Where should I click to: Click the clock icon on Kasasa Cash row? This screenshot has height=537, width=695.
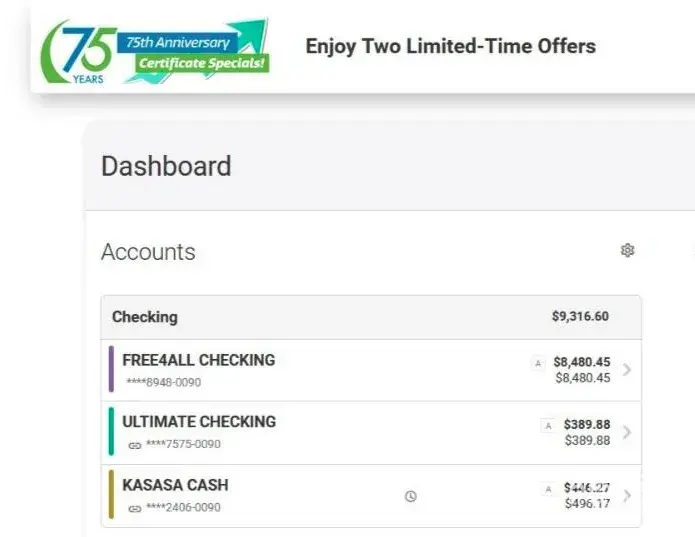pos(410,496)
